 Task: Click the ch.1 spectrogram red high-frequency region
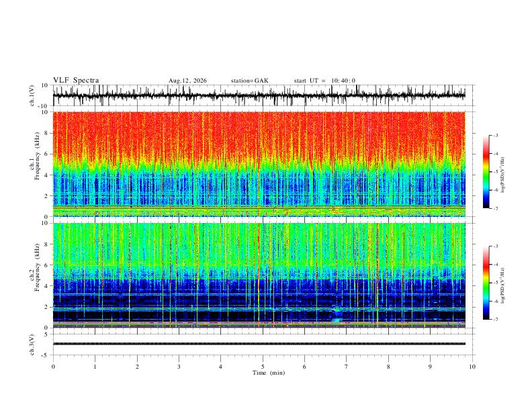(259, 136)
